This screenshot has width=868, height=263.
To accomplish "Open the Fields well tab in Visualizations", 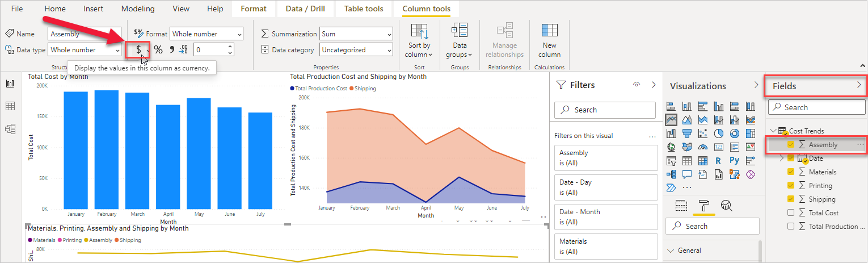I will [x=681, y=206].
